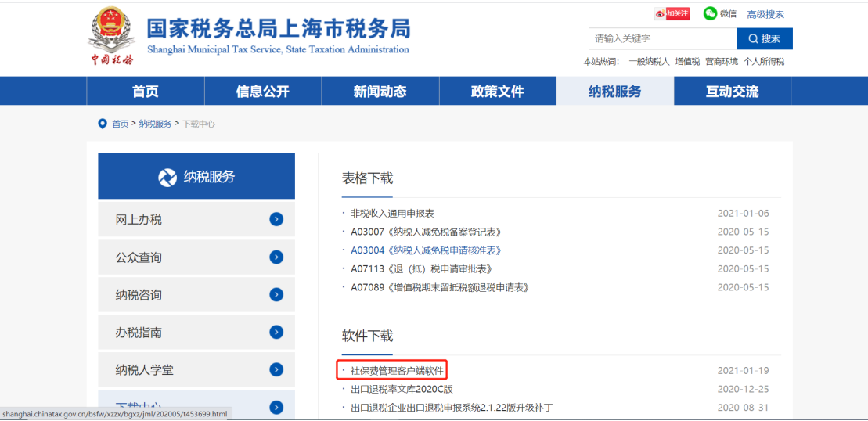The height and width of the screenshot is (421, 868).
Task: Click arrow icon beside 公众查询
Action: pos(276,257)
